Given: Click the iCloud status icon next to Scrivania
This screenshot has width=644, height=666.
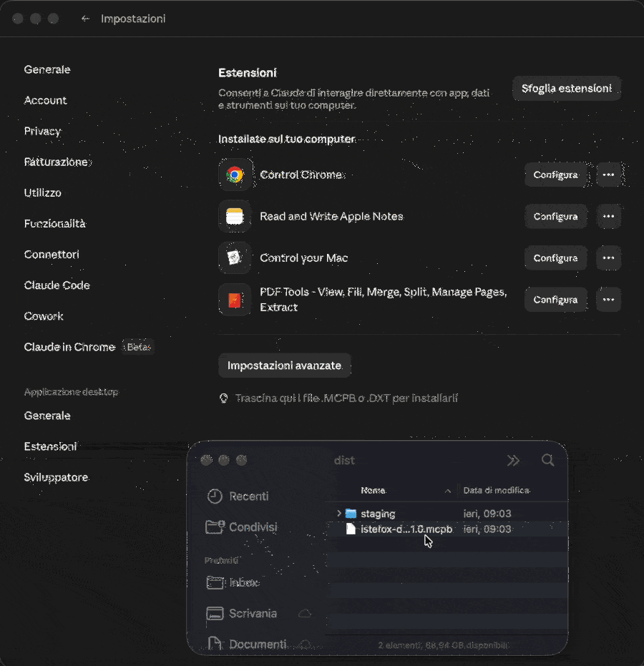Looking at the screenshot, I should pos(305,613).
